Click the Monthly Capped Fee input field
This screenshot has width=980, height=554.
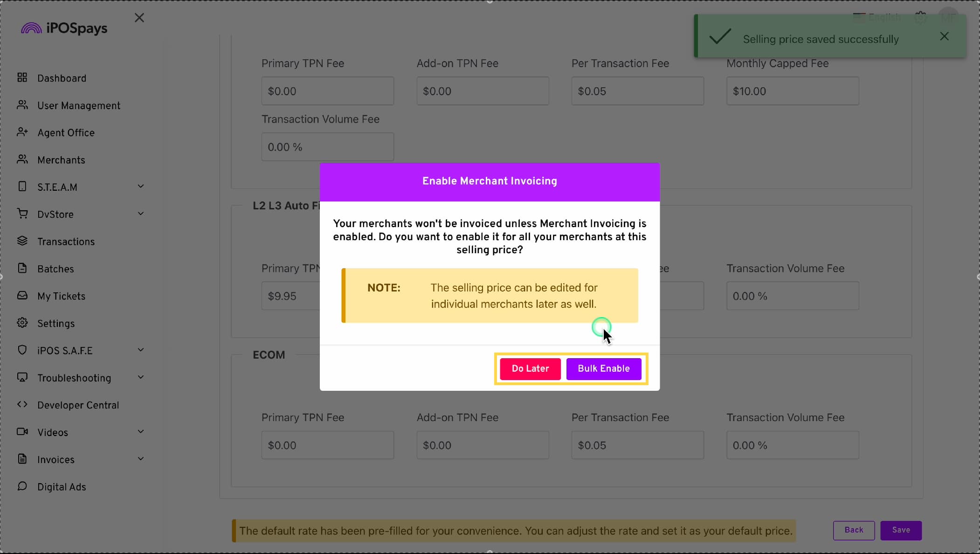792,91
